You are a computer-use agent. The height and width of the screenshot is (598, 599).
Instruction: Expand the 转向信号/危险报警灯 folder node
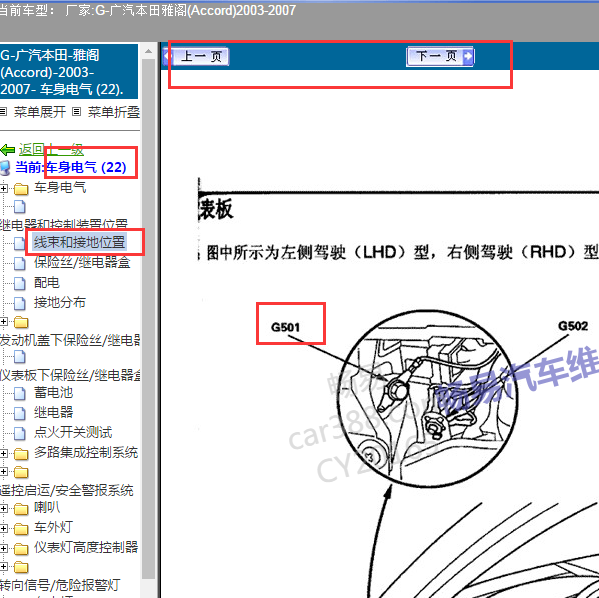pos(4,567)
